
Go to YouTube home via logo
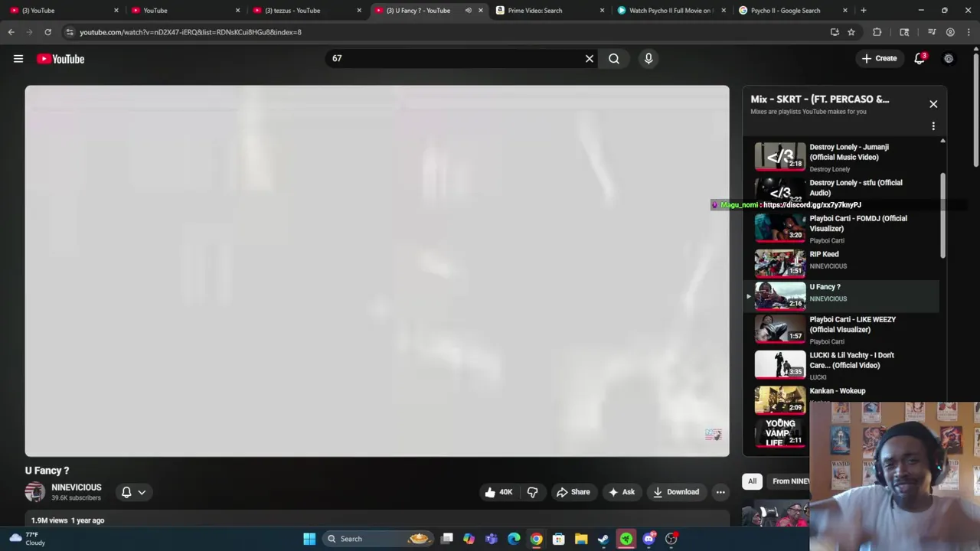[60, 59]
